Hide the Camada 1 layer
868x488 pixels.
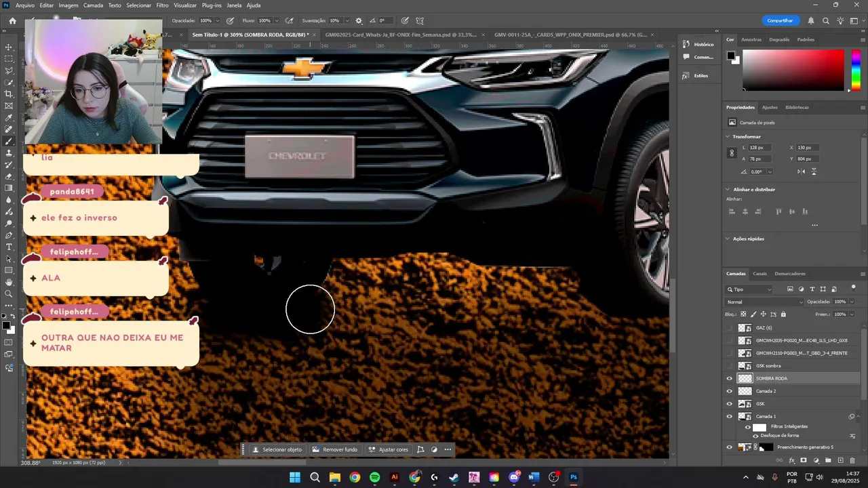[730, 416]
